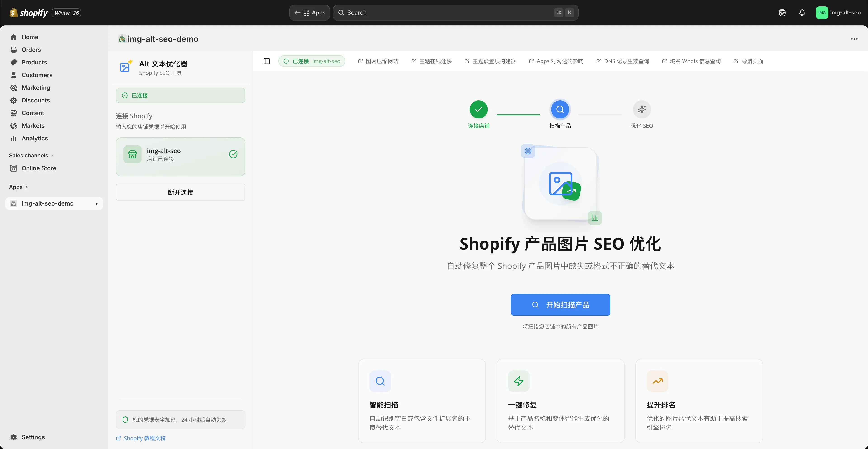
Task: Open Online Store sales channel
Action: tap(39, 168)
